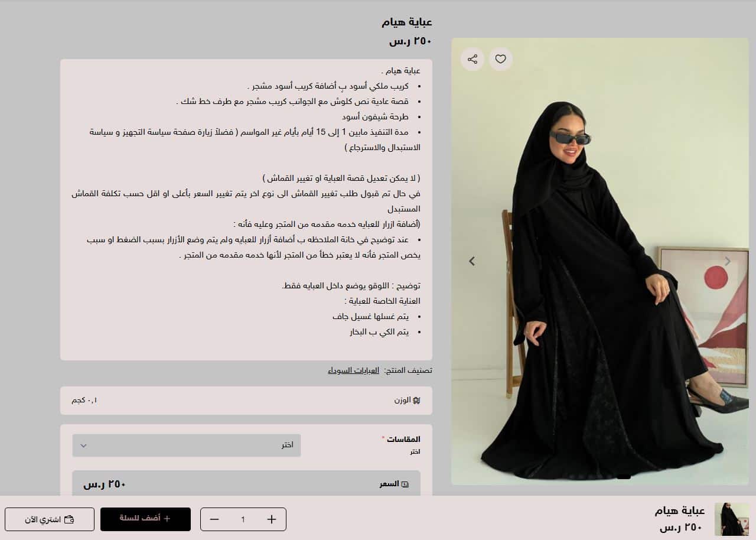Image resolution: width=756 pixels, height=540 pixels.
Task: Decrease quantity with minus button
Action: tap(214, 519)
